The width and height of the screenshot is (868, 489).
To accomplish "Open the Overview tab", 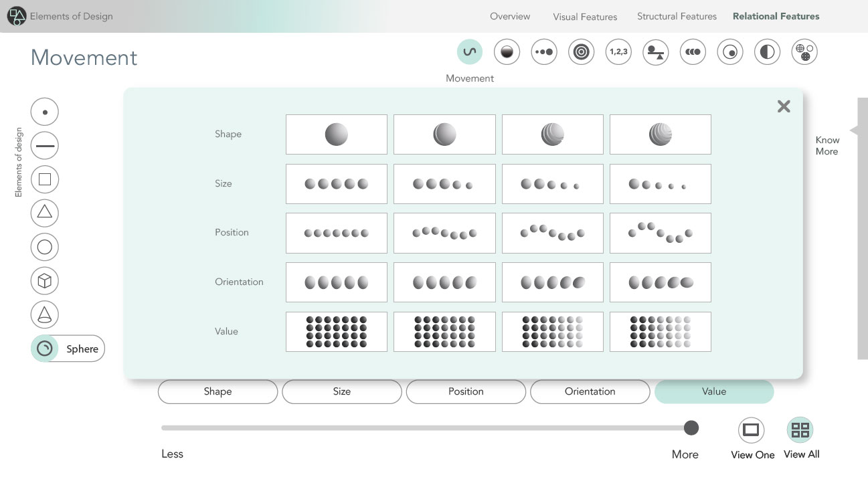I will pyautogui.click(x=509, y=16).
